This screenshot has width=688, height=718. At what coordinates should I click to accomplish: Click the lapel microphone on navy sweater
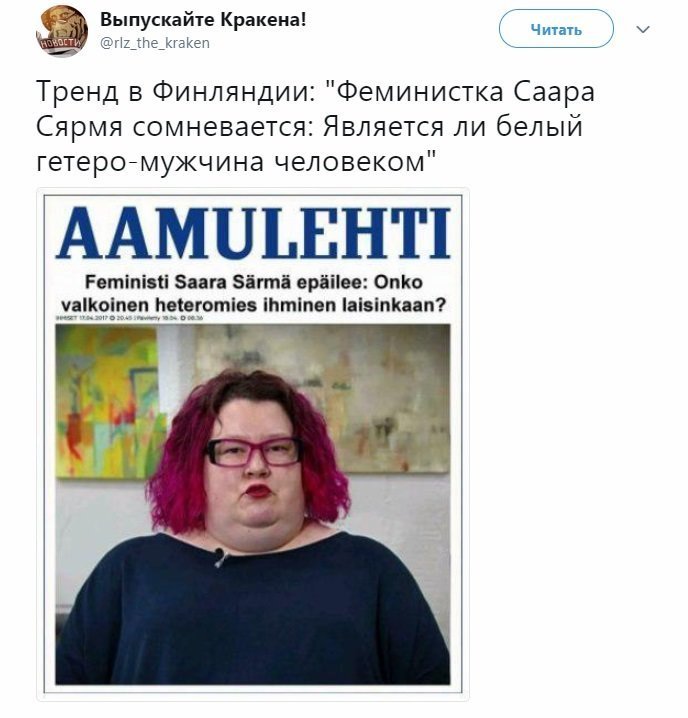click(220, 557)
